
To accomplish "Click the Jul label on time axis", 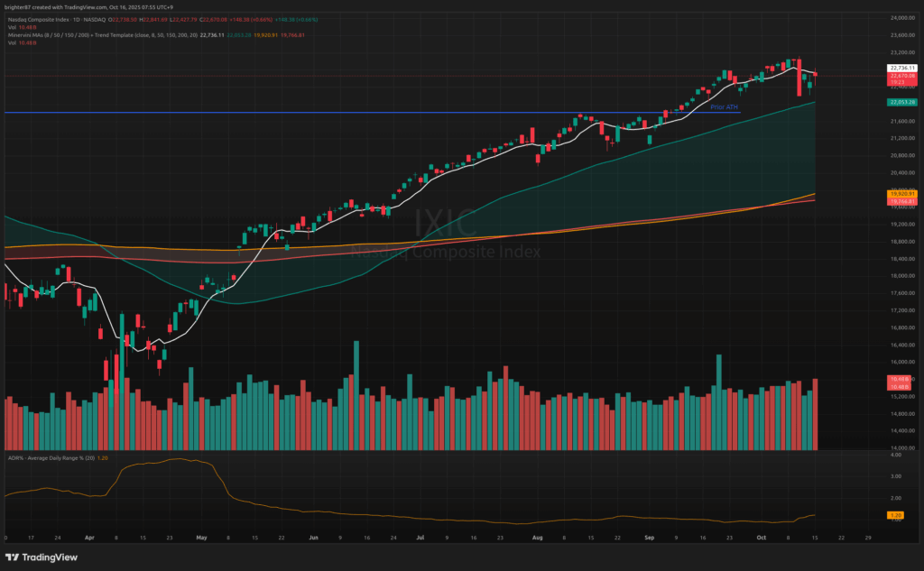I will tap(420, 536).
